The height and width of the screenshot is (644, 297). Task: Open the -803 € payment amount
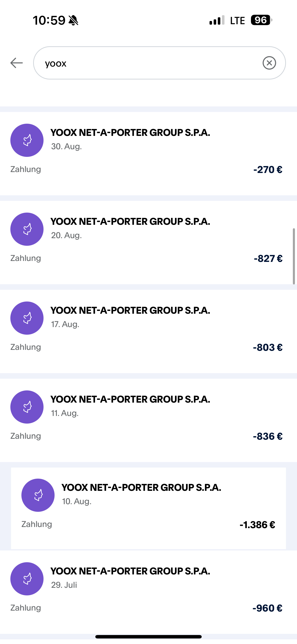click(268, 348)
